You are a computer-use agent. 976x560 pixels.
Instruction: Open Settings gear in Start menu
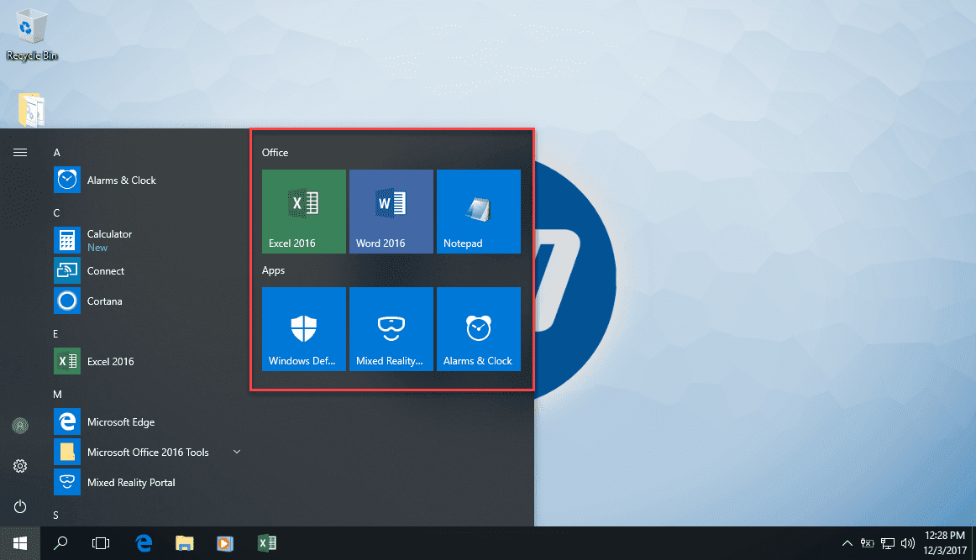tap(20, 466)
